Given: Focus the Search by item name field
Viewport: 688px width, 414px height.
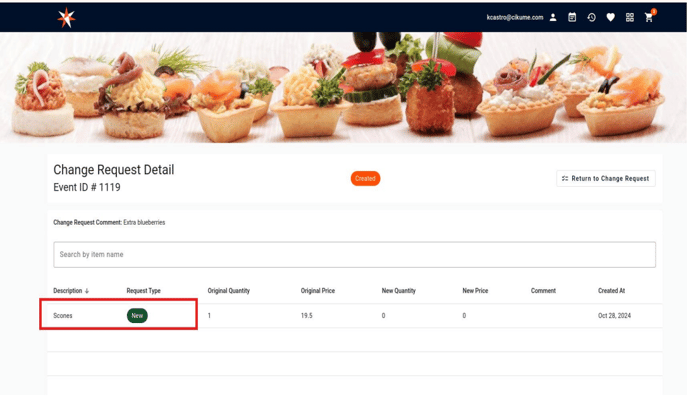Looking at the screenshot, I should click(355, 254).
